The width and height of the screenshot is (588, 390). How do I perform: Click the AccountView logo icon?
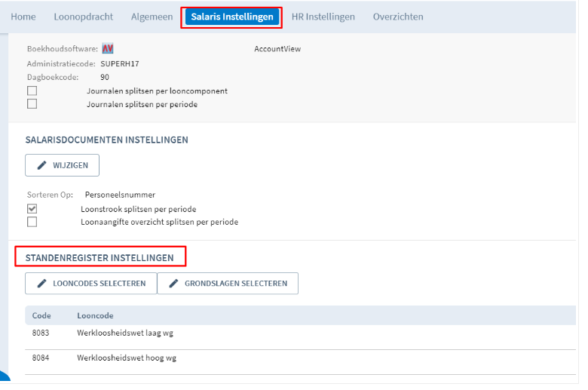pos(107,49)
